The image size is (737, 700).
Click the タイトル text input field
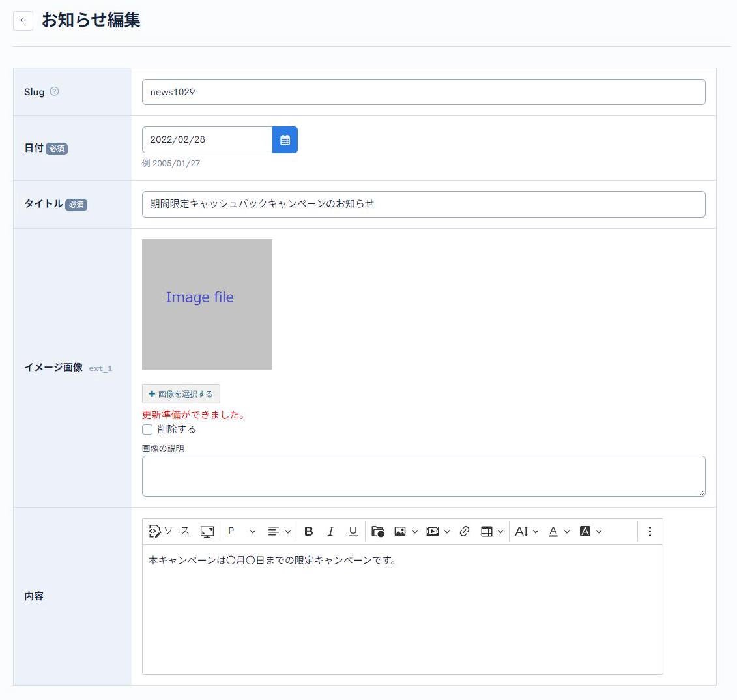click(424, 204)
